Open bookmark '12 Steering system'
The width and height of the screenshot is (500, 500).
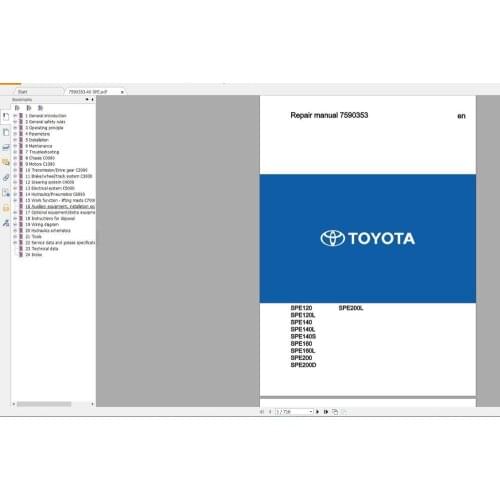(50, 182)
